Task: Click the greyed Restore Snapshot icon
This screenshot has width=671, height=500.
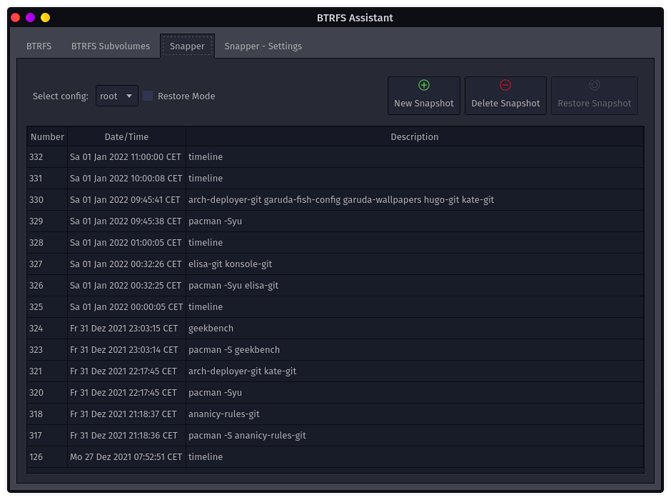Action: [594, 85]
